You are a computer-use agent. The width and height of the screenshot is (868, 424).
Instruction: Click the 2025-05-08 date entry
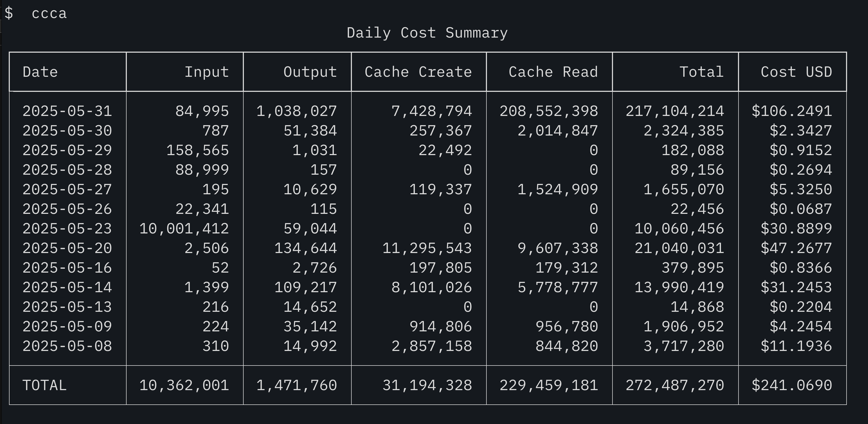pyautogui.click(x=67, y=346)
